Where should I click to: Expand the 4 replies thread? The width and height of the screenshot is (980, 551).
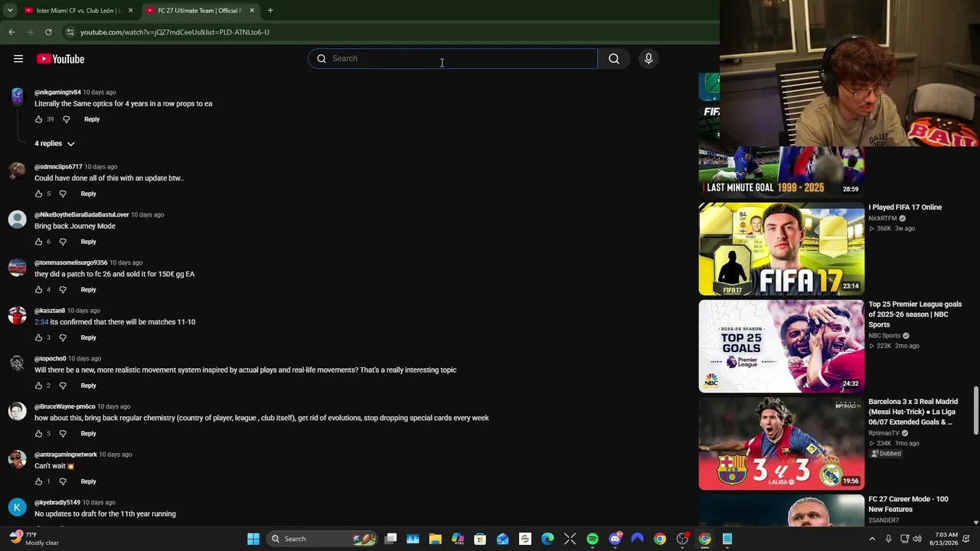tap(54, 144)
